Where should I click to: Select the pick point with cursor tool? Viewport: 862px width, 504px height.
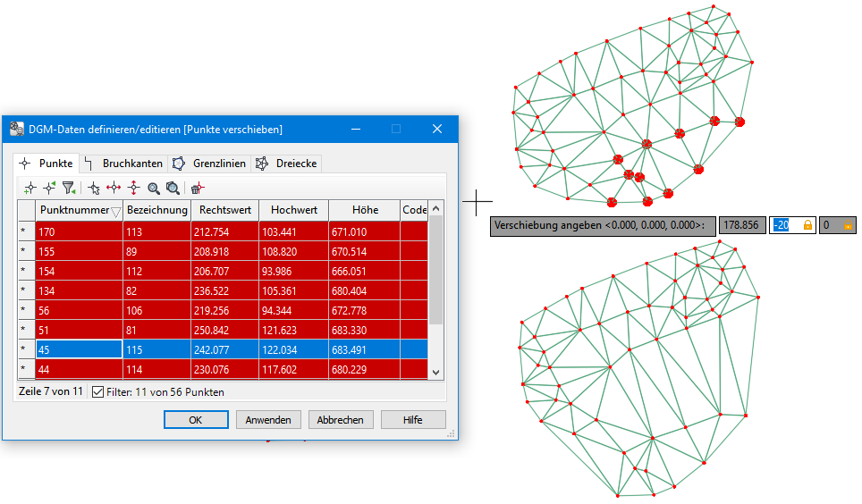pos(94,188)
